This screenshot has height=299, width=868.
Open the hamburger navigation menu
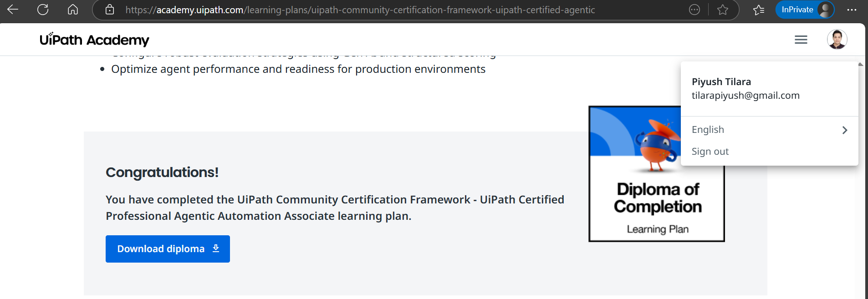click(x=801, y=40)
